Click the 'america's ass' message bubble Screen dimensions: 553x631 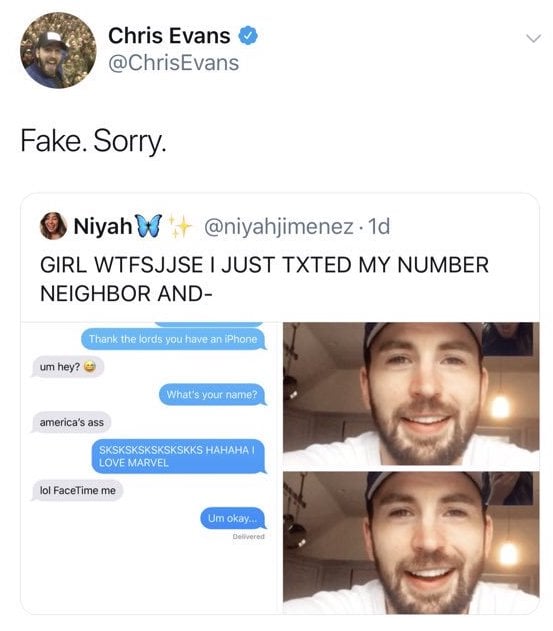[71, 422]
